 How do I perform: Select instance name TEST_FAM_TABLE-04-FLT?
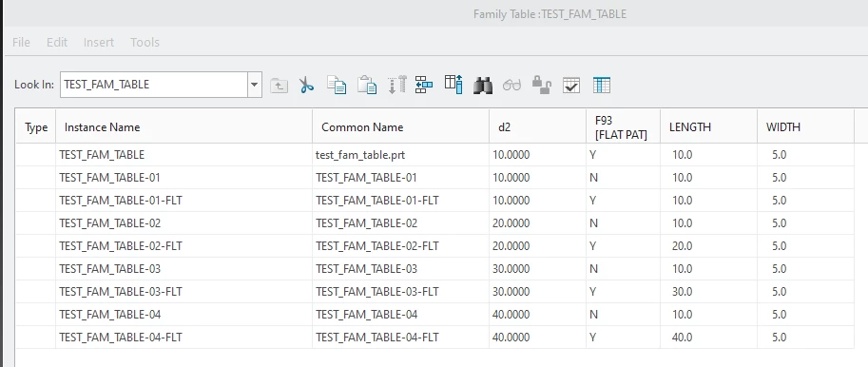point(183,338)
